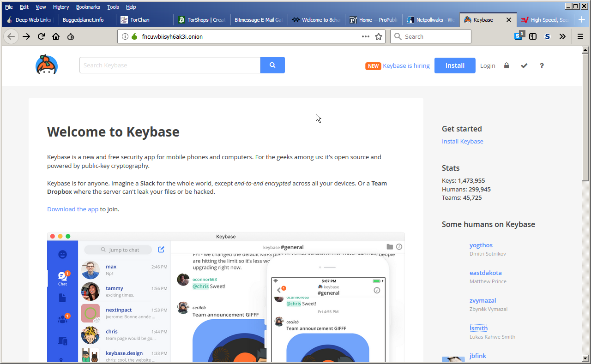Submit the Keybase search magnifier button
The height and width of the screenshot is (364, 591).
click(272, 65)
